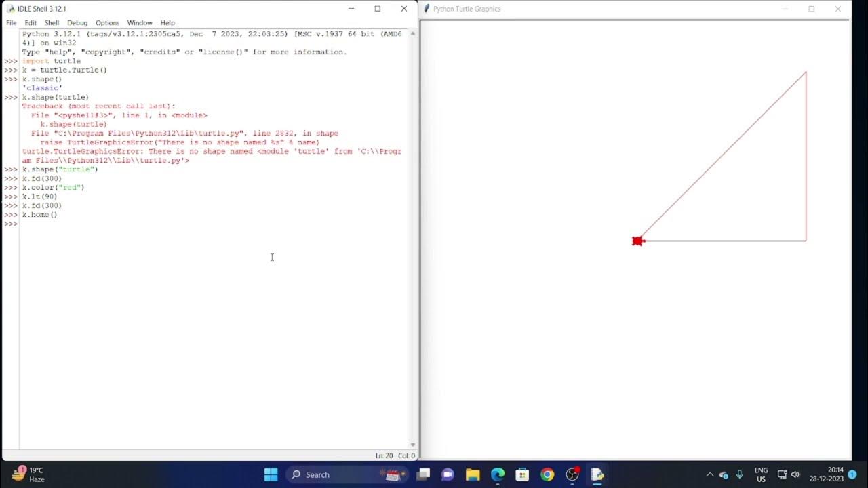
Task: Launch Google Chrome from the taskbar
Action: (547, 474)
